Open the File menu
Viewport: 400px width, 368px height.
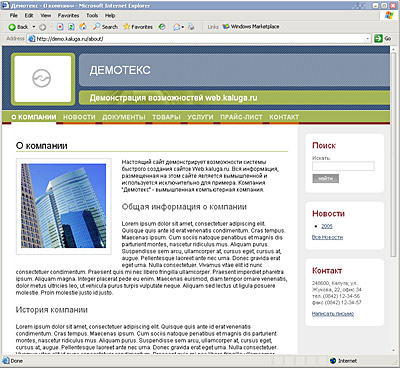pos(14,15)
